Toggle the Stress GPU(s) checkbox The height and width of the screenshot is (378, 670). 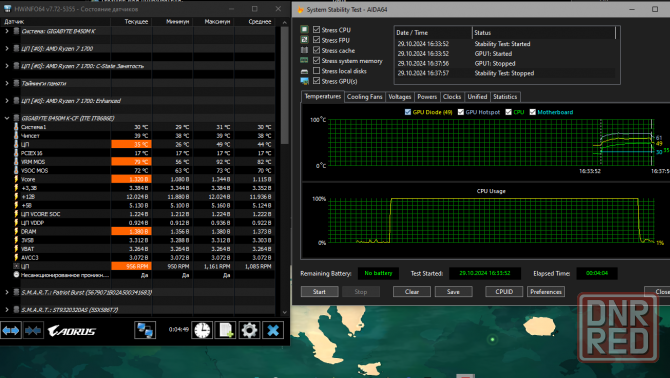317,81
